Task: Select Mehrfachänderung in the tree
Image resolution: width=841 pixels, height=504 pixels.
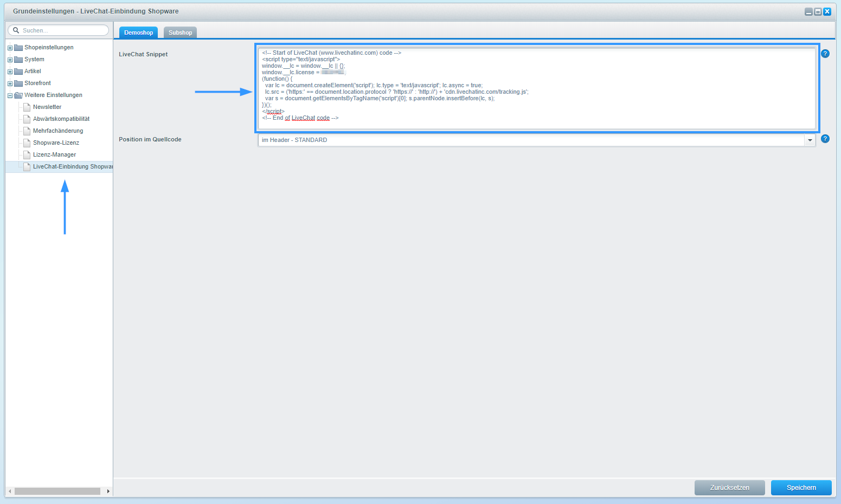Action: [x=58, y=131]
